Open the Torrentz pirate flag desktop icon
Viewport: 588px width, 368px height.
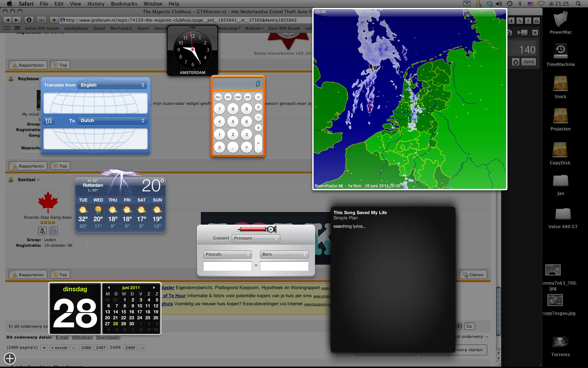(x=560, y=342)
